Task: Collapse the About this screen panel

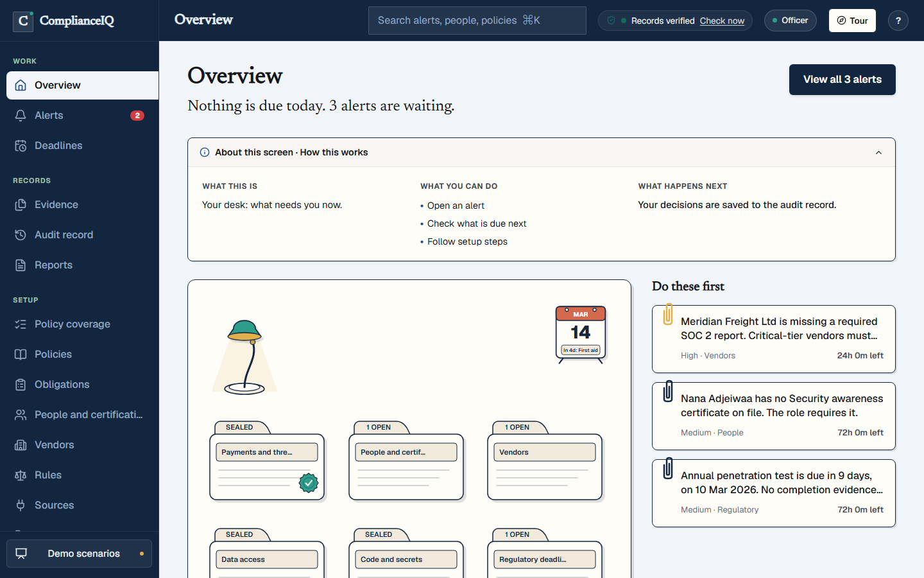Action: click(878, 153)
